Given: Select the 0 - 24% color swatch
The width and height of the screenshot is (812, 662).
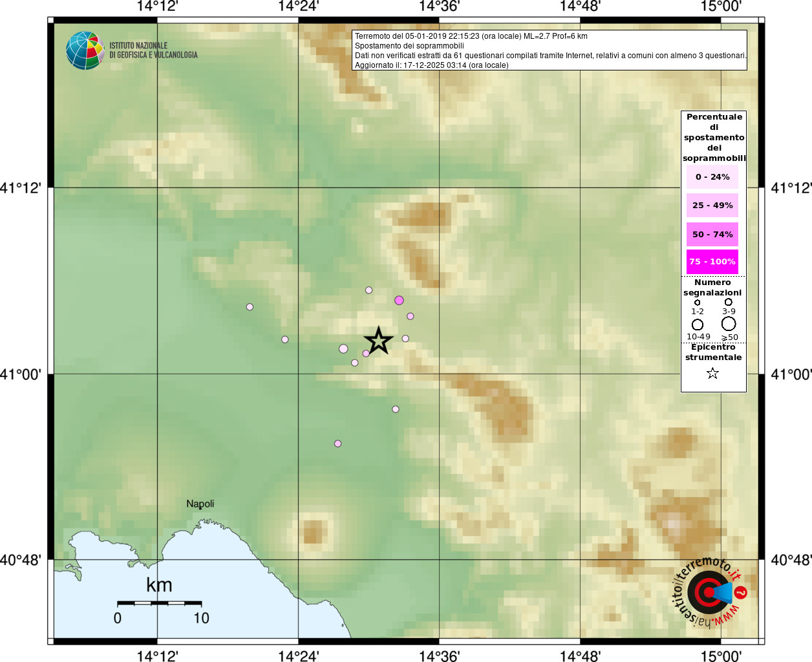Looking at the screenshot, I should [x=712, y=176].
